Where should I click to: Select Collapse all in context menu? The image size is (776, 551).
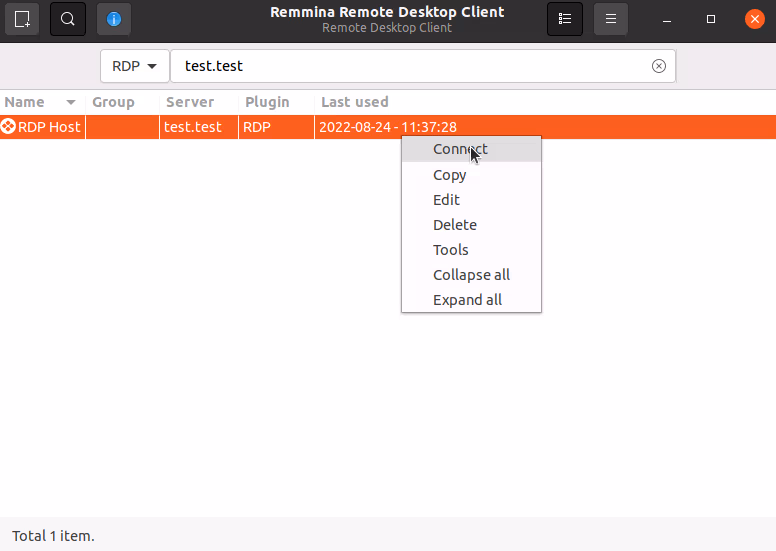(471, 275)
